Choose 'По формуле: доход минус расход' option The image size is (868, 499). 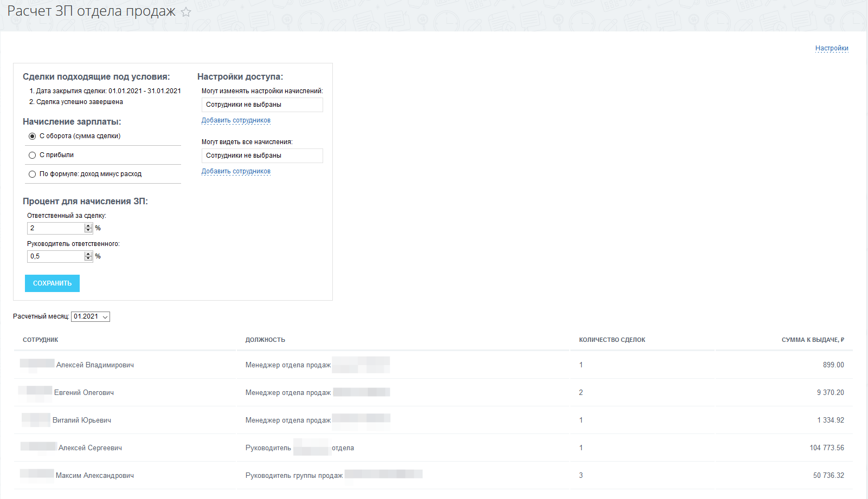(33, 174)
